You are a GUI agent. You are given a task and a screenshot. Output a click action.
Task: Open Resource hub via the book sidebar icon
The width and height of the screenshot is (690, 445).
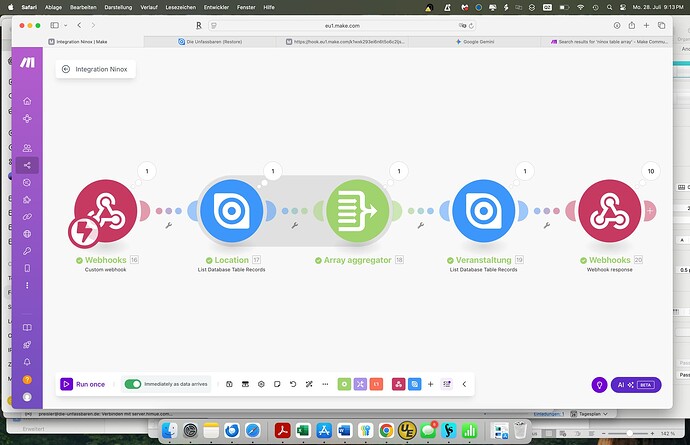tap(27, 327)
